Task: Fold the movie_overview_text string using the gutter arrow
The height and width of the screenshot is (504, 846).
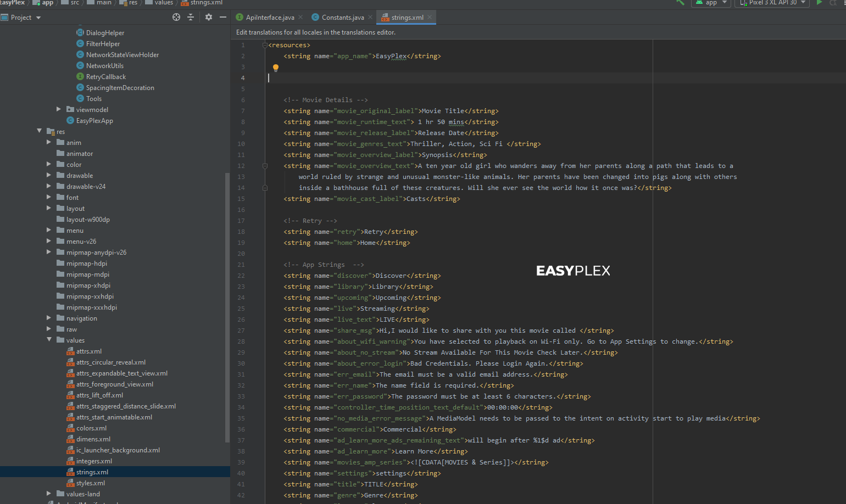Action: click(265, 165)
